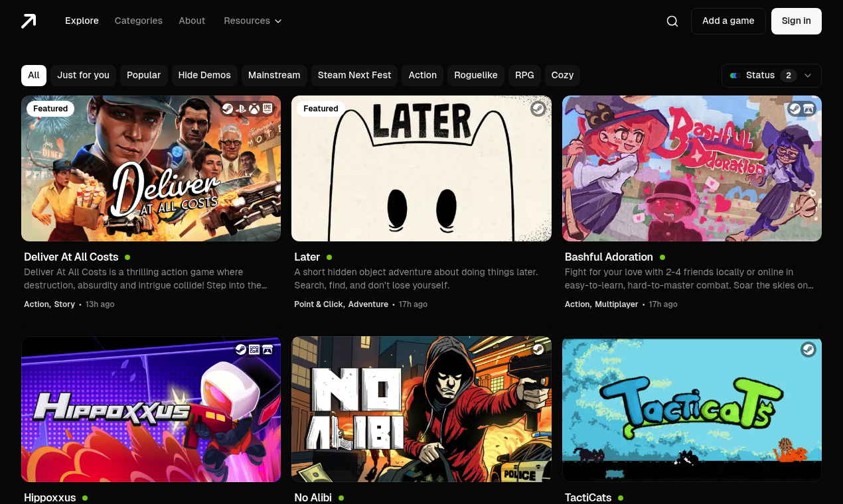
Task: Open the Later game title link
Action: coord(307,257)
